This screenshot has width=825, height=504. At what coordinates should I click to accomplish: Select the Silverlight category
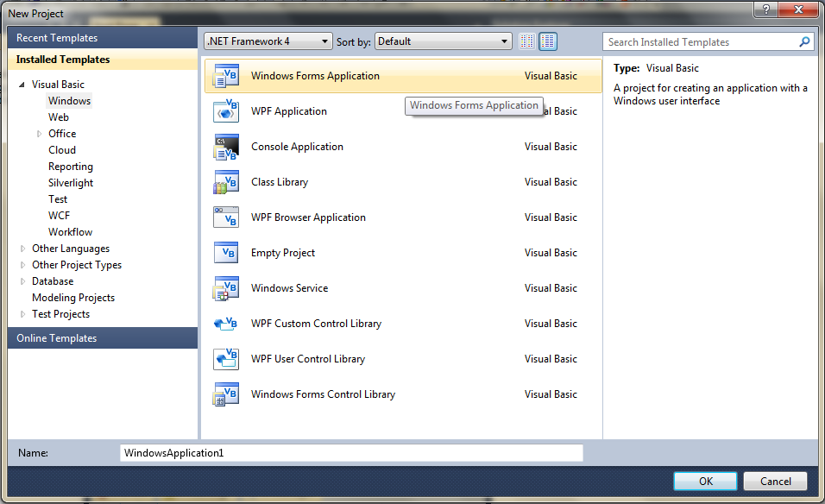(x=71, y=183)
